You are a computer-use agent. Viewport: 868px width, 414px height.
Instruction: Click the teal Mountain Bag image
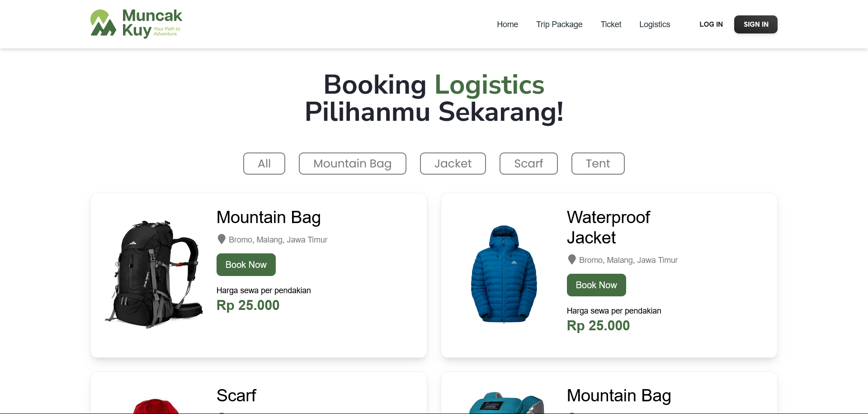(505, 404)
